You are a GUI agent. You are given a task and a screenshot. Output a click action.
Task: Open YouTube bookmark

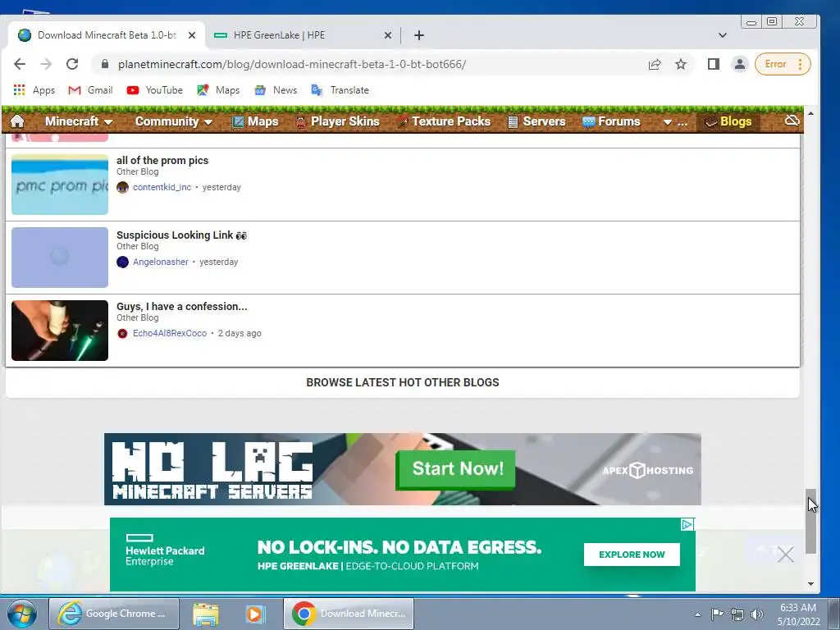point(155,90)
